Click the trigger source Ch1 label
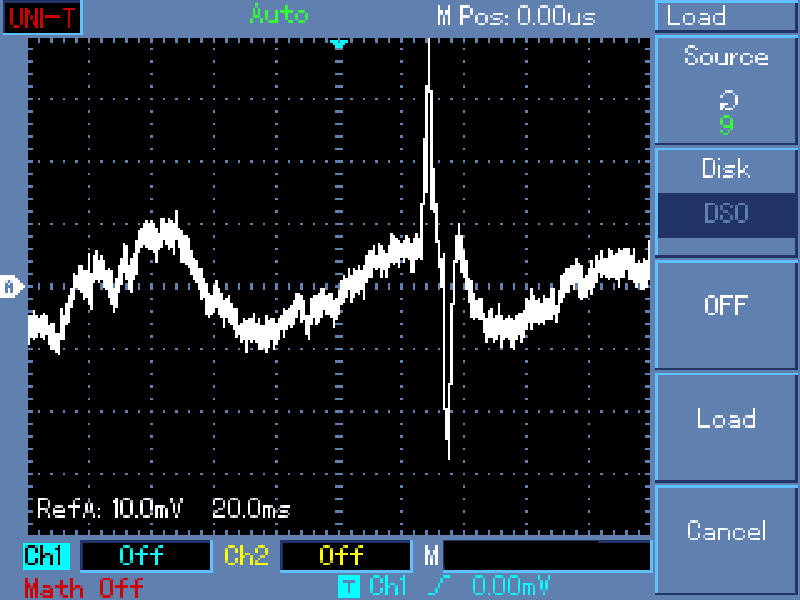The width and height of the screenshot is (800, 600). tap(388, 585)
